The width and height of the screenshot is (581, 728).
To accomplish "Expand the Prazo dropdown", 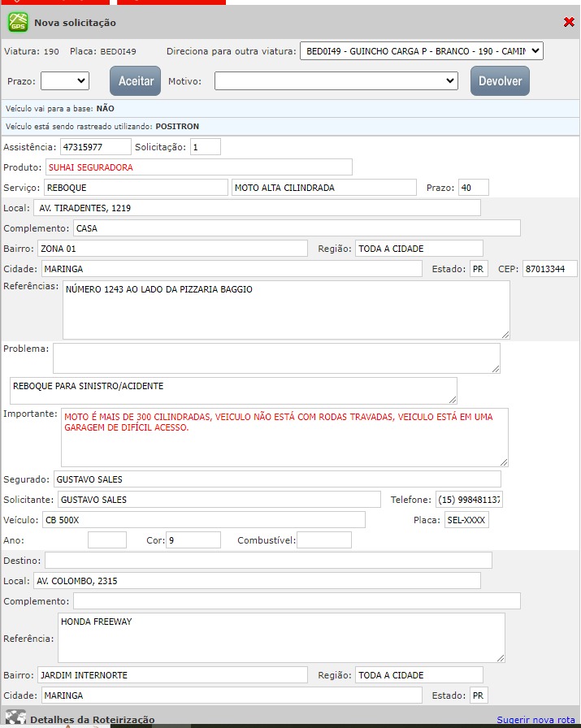I will pyautogui.click(x=65, y=80).
